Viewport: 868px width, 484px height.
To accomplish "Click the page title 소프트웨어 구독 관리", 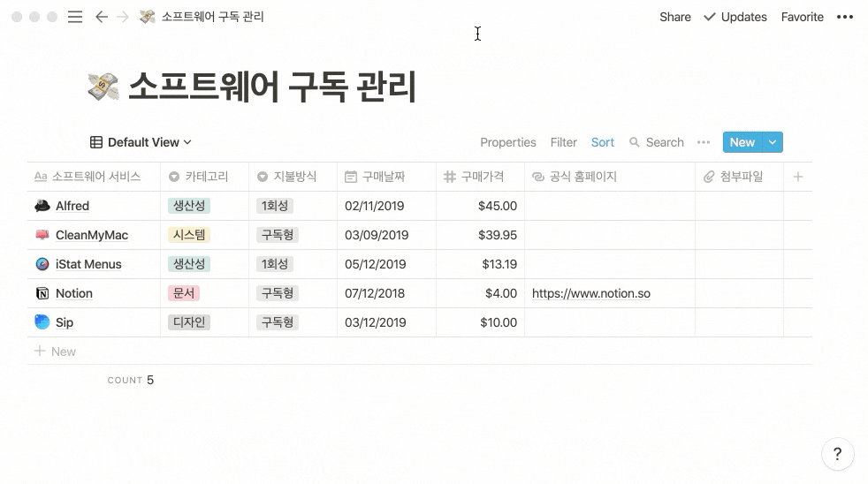I will (272, 87).
